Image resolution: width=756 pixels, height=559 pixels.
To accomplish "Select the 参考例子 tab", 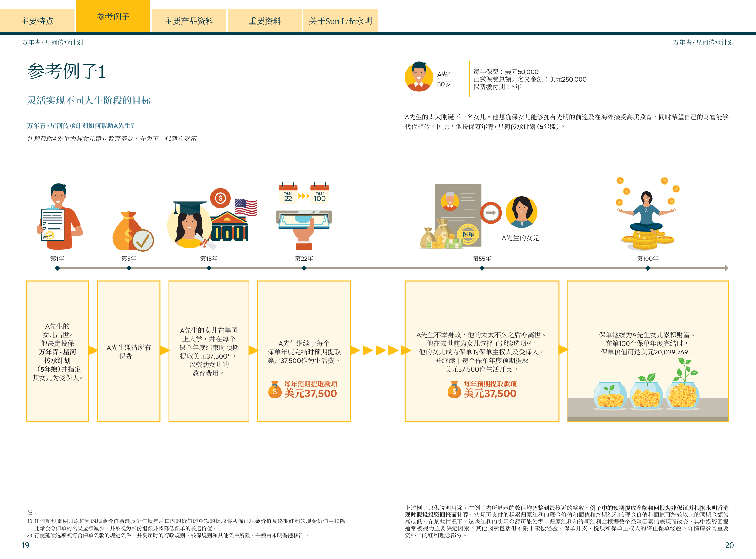I will click(x=113, y=16).
